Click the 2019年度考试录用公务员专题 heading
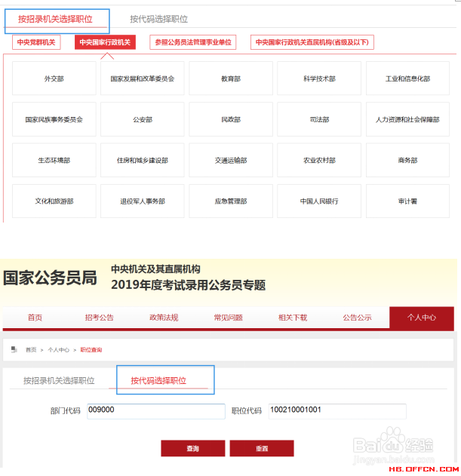The image size is (461, 476). coord(189,284)
